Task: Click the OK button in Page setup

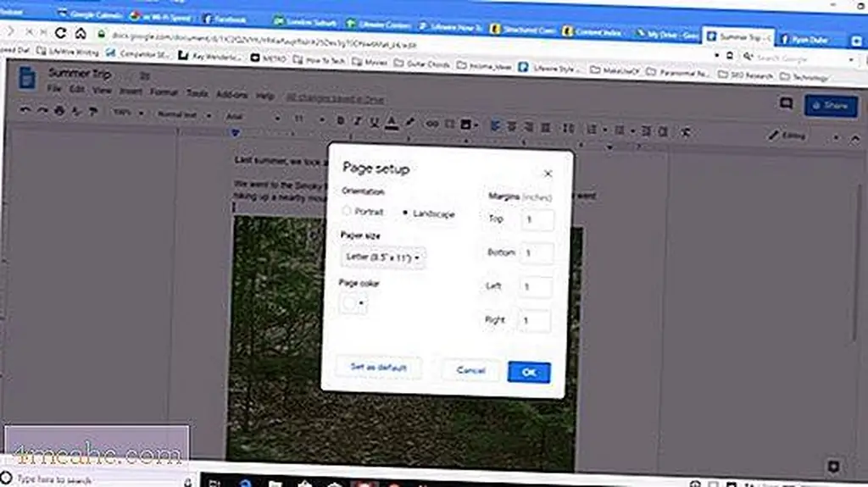Action: point(529,373)
